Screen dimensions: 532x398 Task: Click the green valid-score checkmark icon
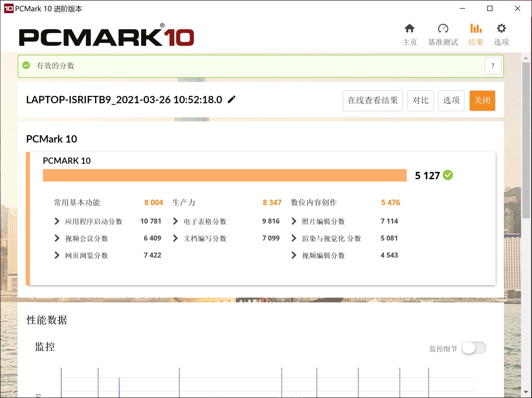tap(26, 65)
